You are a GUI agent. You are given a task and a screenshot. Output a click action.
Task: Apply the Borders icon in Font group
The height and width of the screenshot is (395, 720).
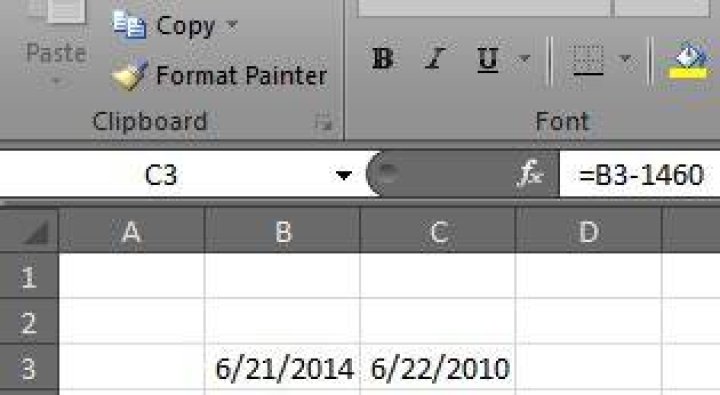coord(588,60)
